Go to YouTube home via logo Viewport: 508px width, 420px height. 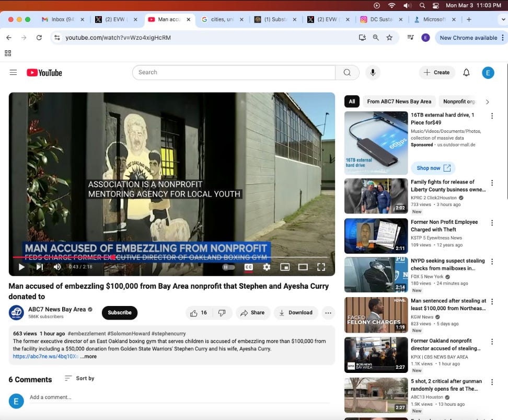(44, 73)
